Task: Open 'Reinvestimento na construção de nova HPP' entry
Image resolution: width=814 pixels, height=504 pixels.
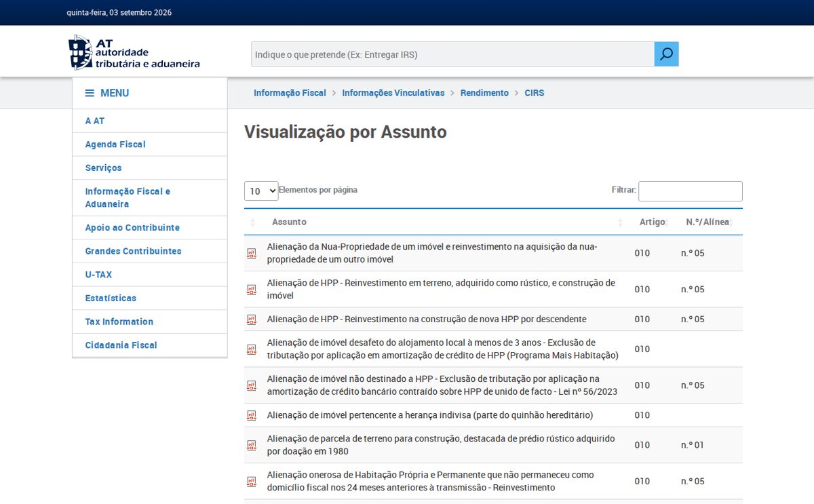Action: pos(427,319)
